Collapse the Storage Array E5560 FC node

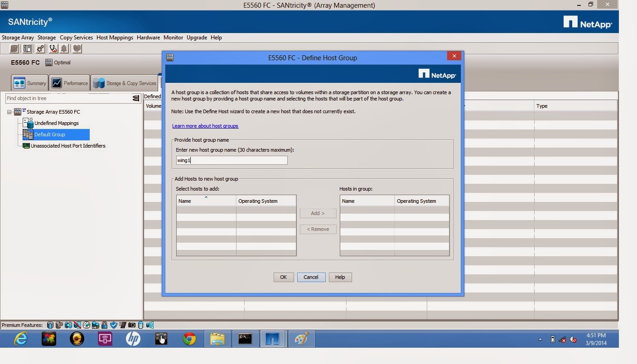point(8,112)
